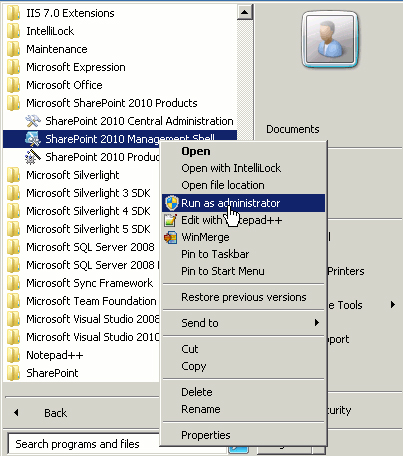Click the IntelliLock folder icon
Image resolution: width=403 pixels, height=456 pixels.
click(14, 31)
